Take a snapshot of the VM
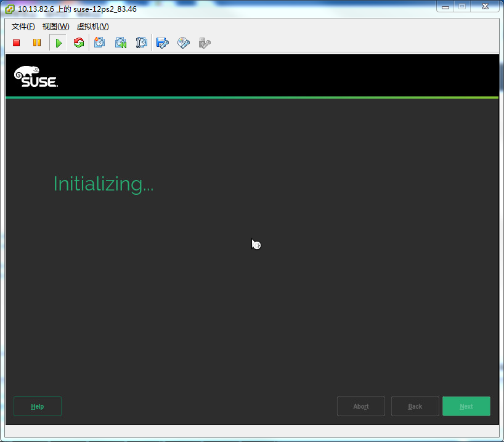Viewport: 504px width, 442px height. pyautogui.click(x=100, y=43)
